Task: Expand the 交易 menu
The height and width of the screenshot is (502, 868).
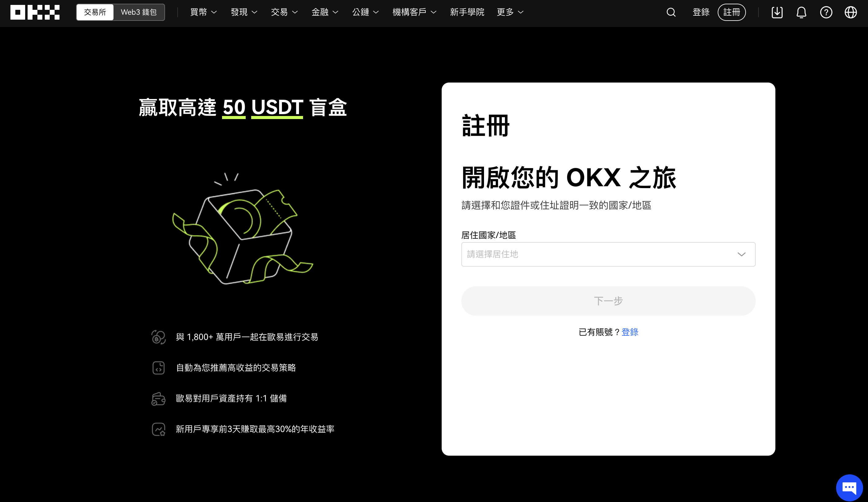Action: pos(285,12)
